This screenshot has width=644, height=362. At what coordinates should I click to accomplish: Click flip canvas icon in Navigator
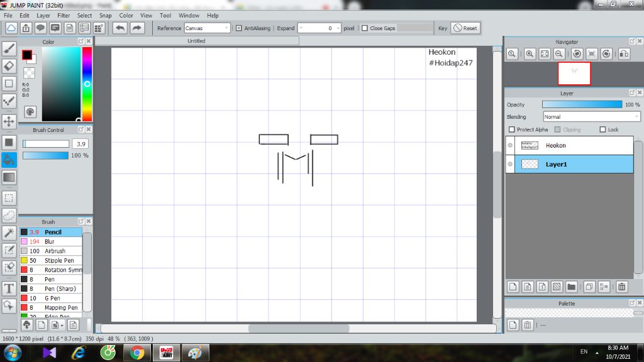[625, 54]
